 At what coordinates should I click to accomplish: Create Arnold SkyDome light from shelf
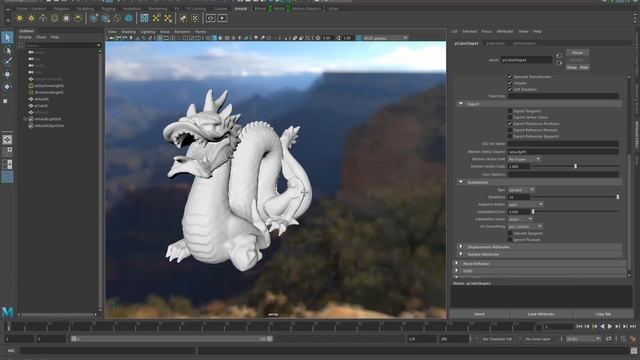click(55, 18)
